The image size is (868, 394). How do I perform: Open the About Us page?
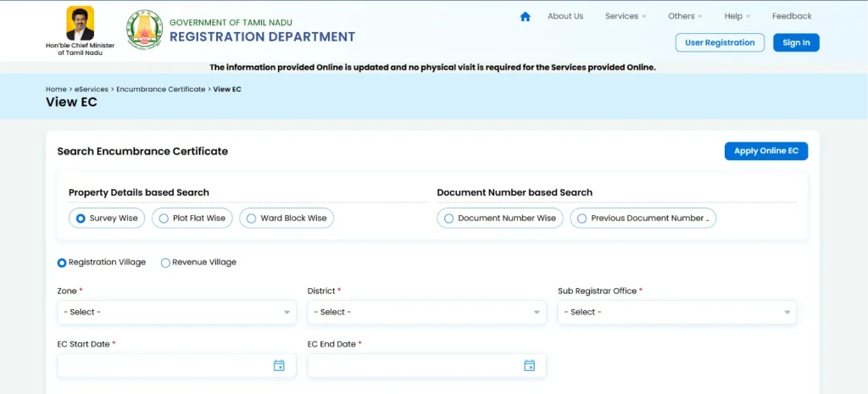coord(565,16)
